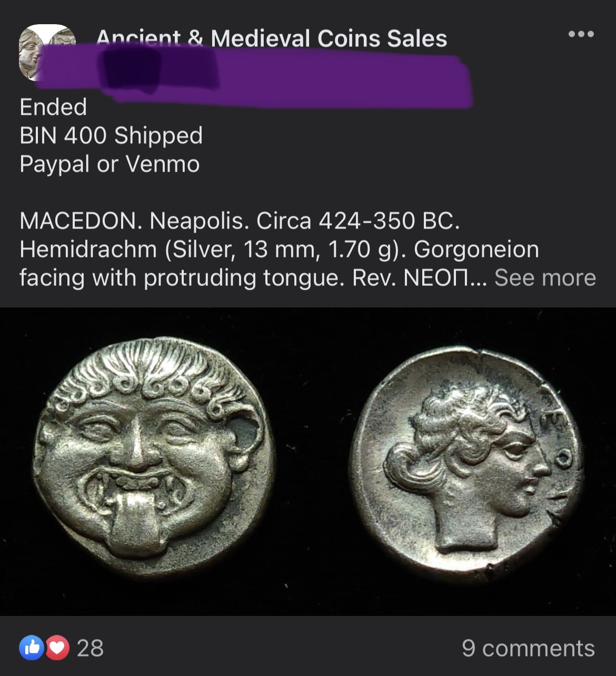Tap the MACEDON. Neapolis description line
The image size is (616, 676).
(x=240, y=221)
